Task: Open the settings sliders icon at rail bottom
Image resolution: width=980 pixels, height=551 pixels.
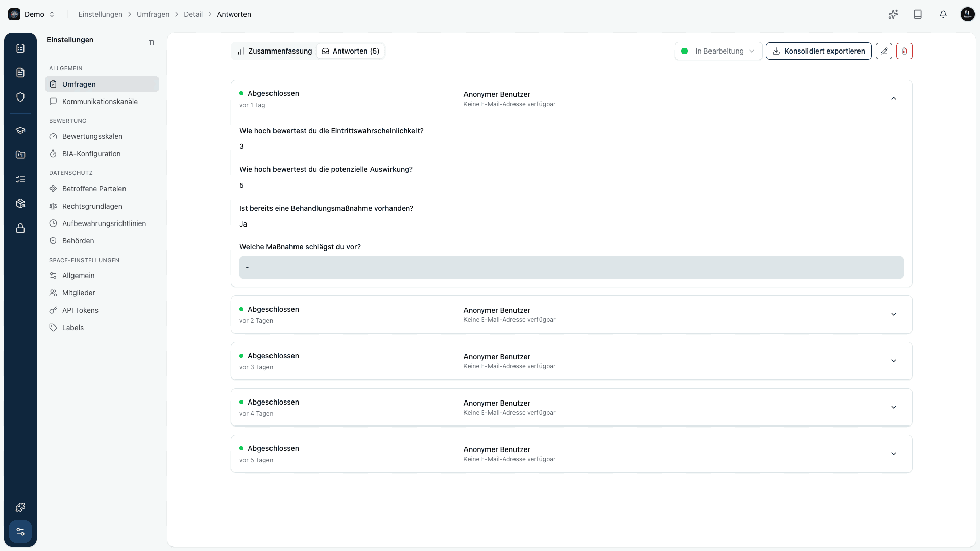Action: [x=20, y=532]
